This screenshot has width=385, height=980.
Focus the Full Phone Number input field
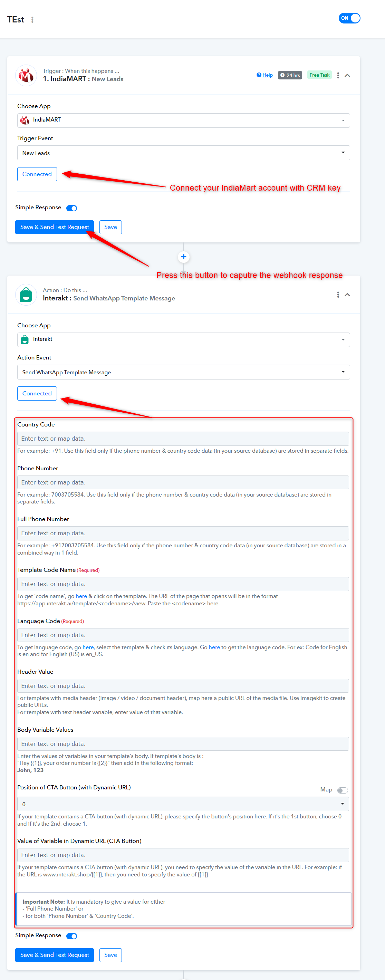pos(183,534)
